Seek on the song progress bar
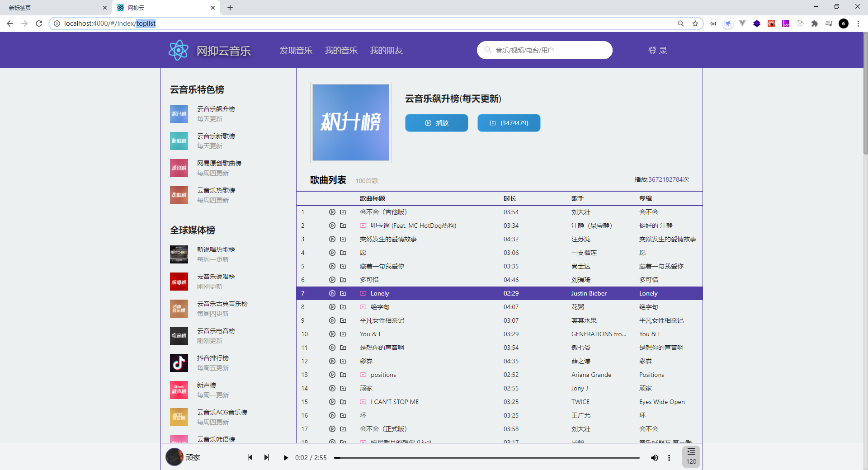The height and width of the screenshot is (470, 868). click(486, 458)
